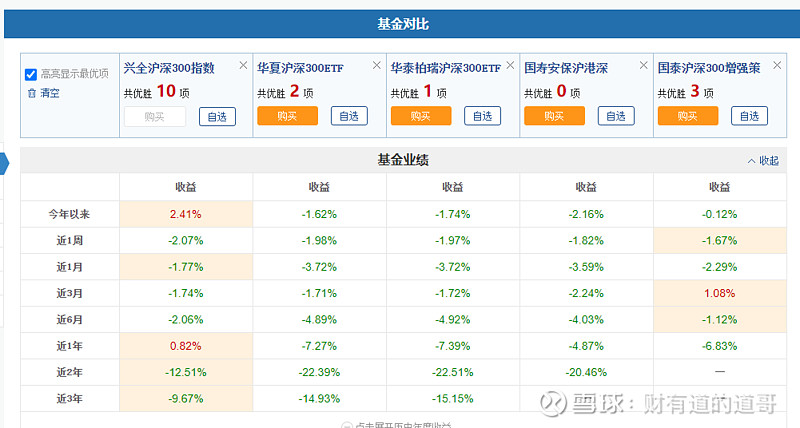This screenshot has height=428, width=800.
Task: Click the -7.27% 近1年 value
Action: tap(319, 346)
